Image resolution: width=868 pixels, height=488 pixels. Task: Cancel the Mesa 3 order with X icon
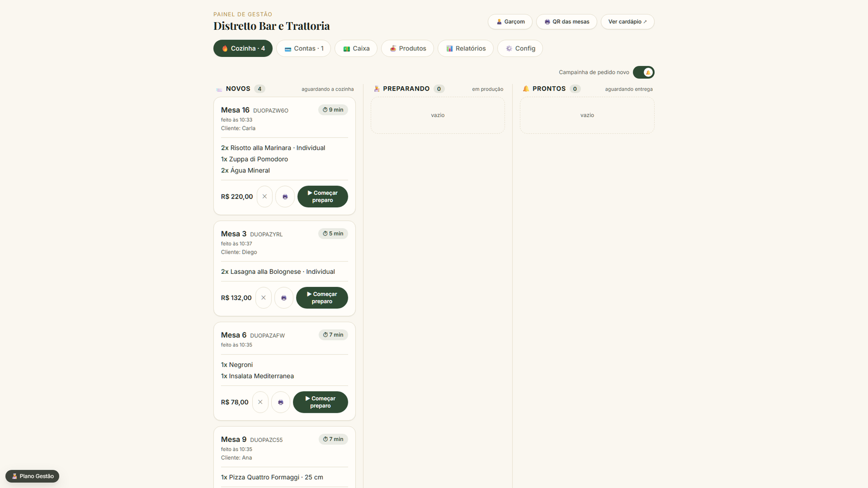point(264,298)
